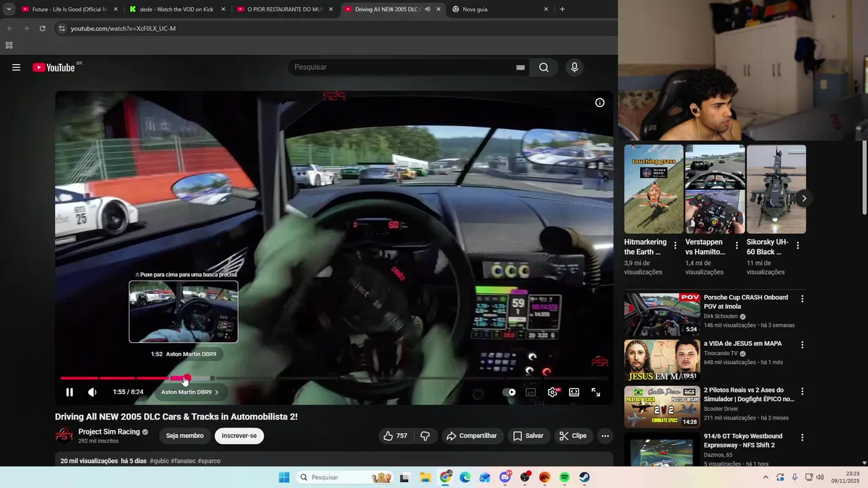Open Verstappen vs Hamilton short thumbnail
Image resolution: width=868 pixels, height=488 pixels.
click(x=715, y=189)
